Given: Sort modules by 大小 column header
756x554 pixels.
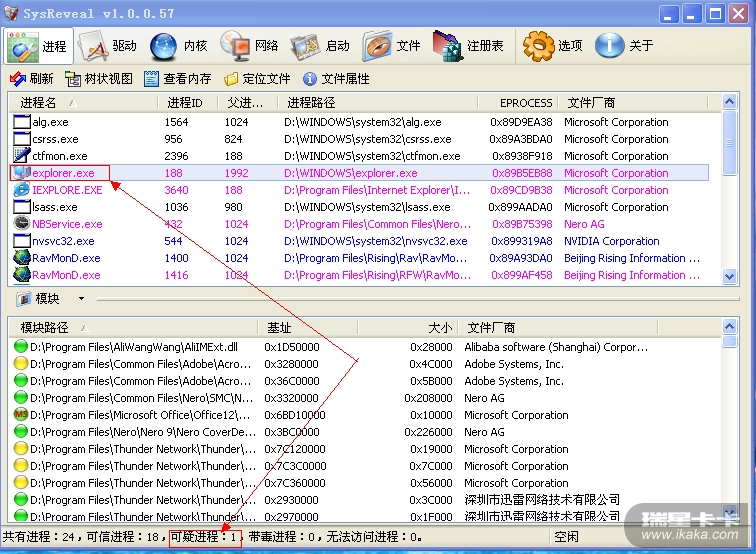Looking at the screenshot, I should (x=407, y=328).
